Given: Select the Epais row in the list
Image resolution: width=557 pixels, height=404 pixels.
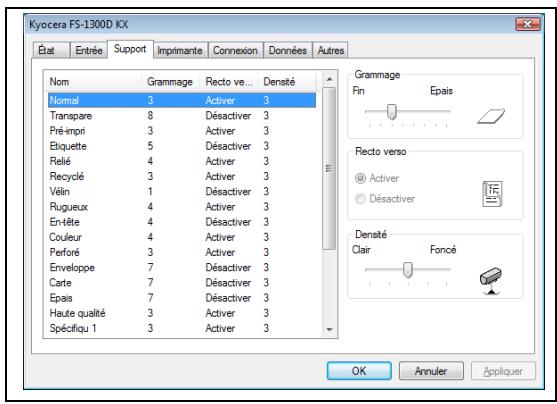Looking at the screenshot, I should coord(182,298).
